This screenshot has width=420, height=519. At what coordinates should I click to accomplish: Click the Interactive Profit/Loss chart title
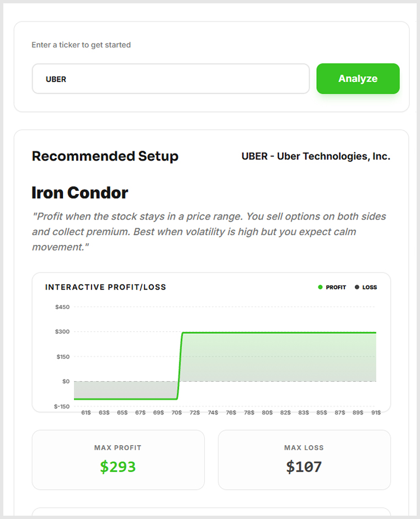[x=105, y=287]
